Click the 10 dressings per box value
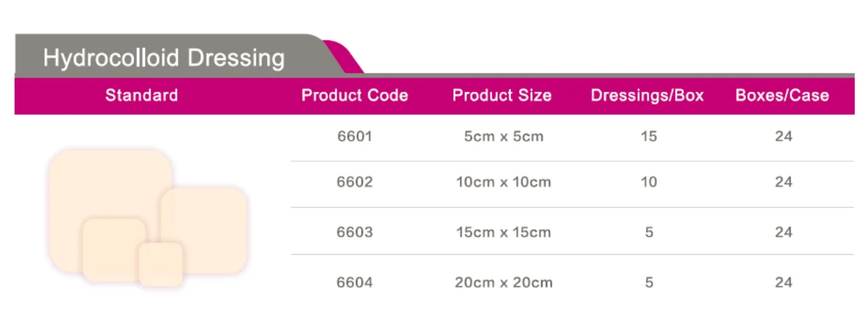This screenshot has height=326, width=868. click(x=648, y=183)
